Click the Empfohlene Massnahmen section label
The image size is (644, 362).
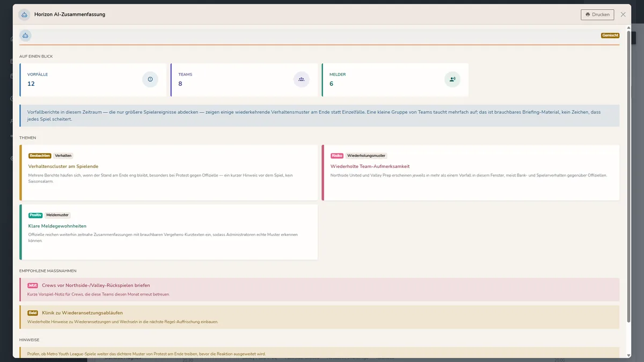tap(48, 271)
